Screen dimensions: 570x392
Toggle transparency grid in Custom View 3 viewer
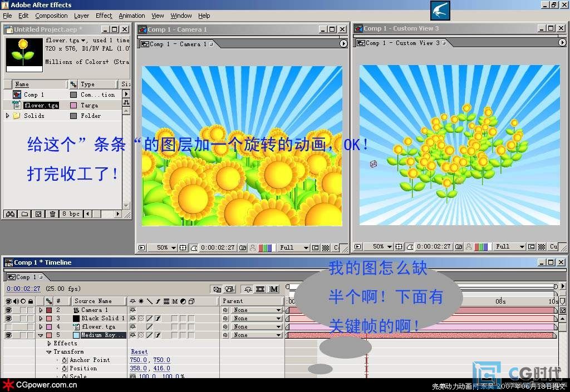click(x=542, y=247)
